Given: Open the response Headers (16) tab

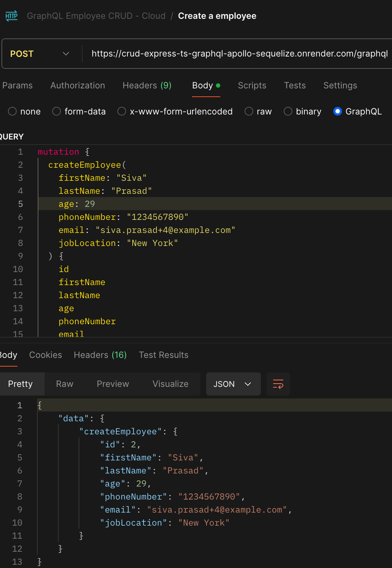Looking at the screenshot, I should click(100, 355).
